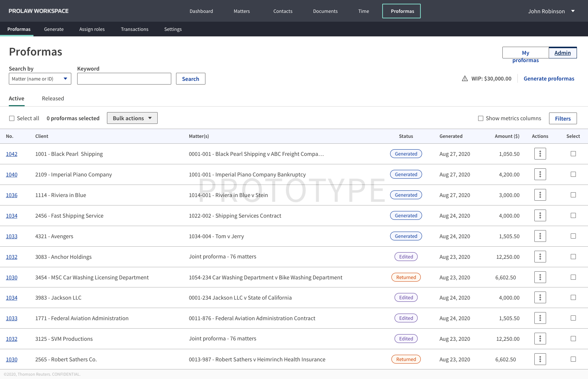Viewport: 588px width, 379px height.
Task: Click the Search button
Action: [x=191, y=79]
